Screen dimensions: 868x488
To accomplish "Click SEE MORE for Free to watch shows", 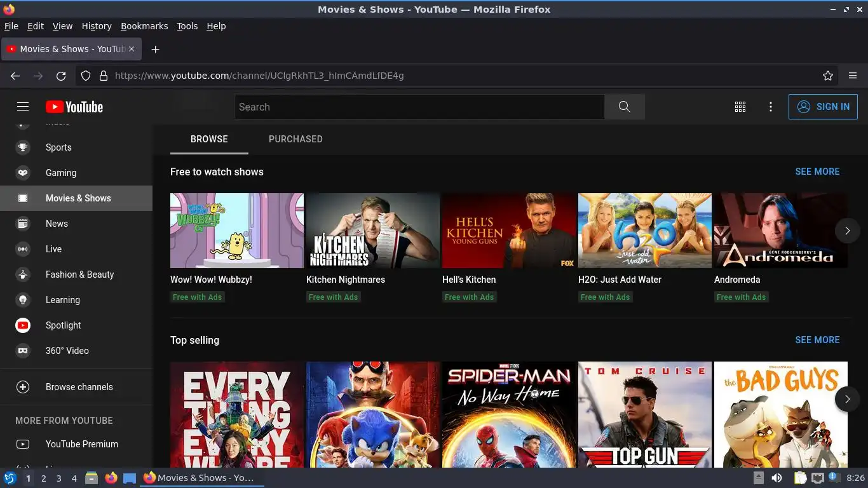I will click(x=817, y=172).
